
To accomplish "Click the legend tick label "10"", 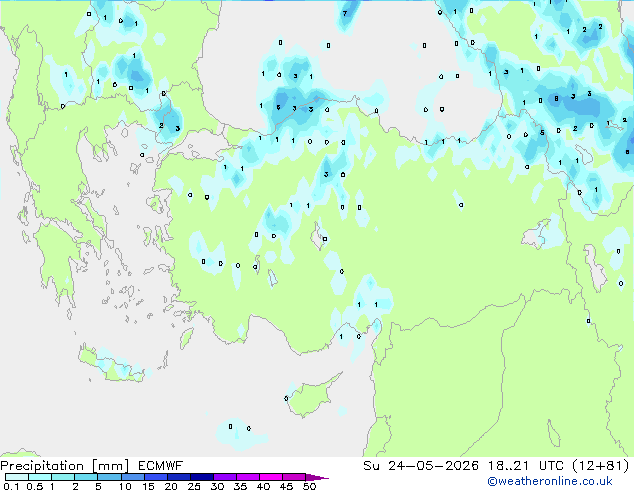I will pyautogui.click(x=125, y=486).
